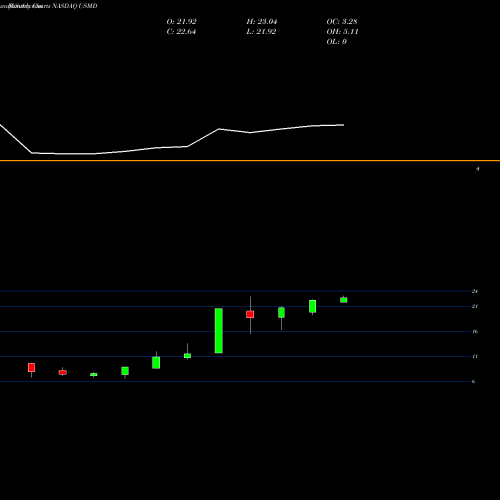Click the 4 label below the orange line
Image resolution: width=500 pixels, height=500 pixels.
477,169
